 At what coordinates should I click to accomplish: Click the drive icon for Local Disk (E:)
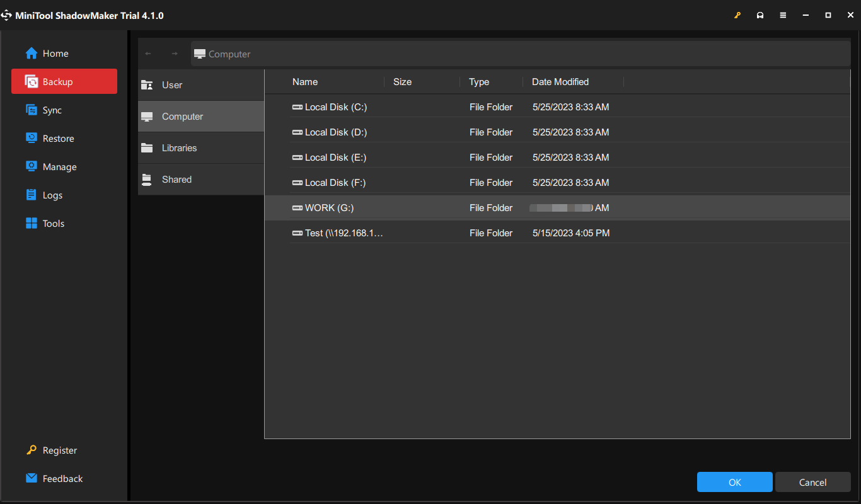coord(298,157)
